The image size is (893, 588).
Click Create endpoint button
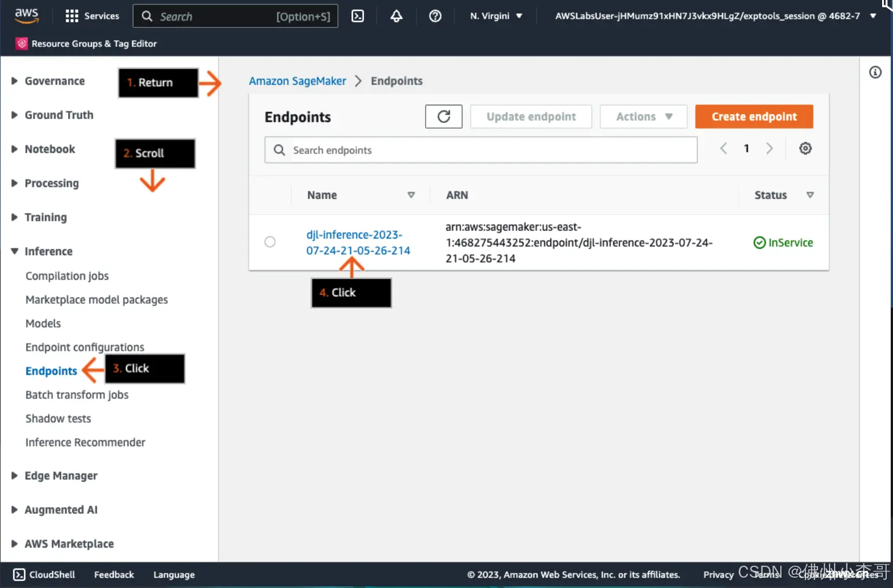(x=754, y=117)
